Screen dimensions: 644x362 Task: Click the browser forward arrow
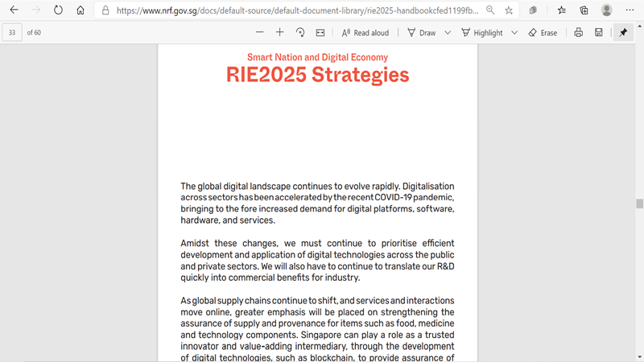36,10
